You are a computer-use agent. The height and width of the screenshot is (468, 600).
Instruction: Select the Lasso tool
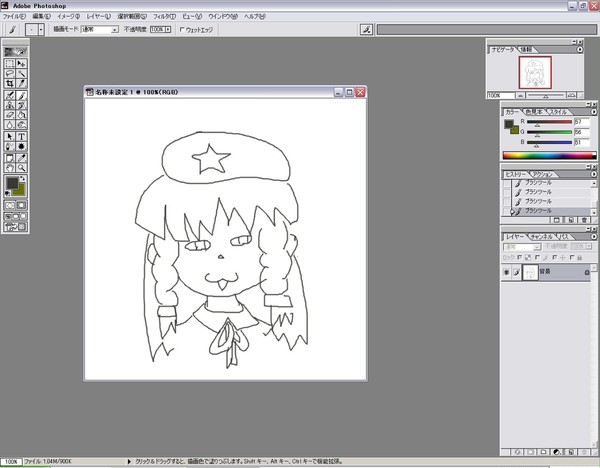(x=10, y=73)
